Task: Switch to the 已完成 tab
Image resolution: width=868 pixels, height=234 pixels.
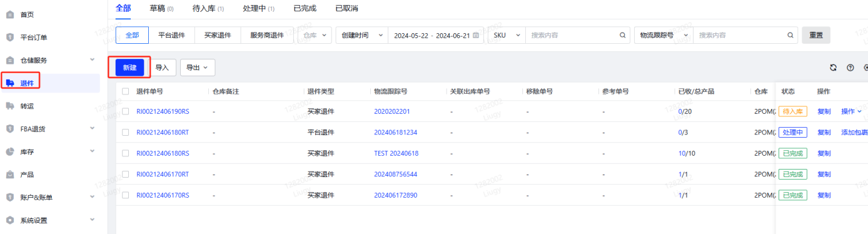Action: [x=305, y=8]
